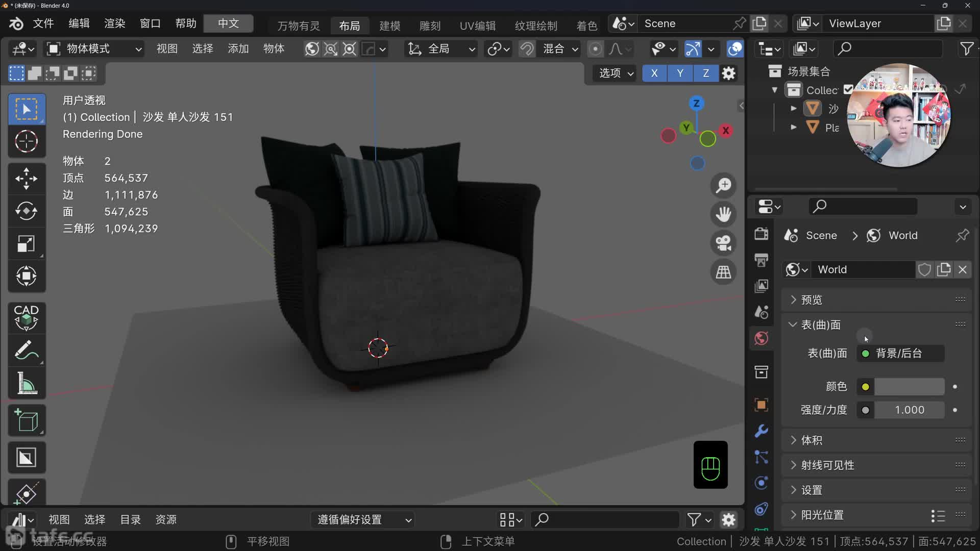Select the Scale tool
Image resolution: width=980 pixels, height=551 pixels.
tap(27, 243)
